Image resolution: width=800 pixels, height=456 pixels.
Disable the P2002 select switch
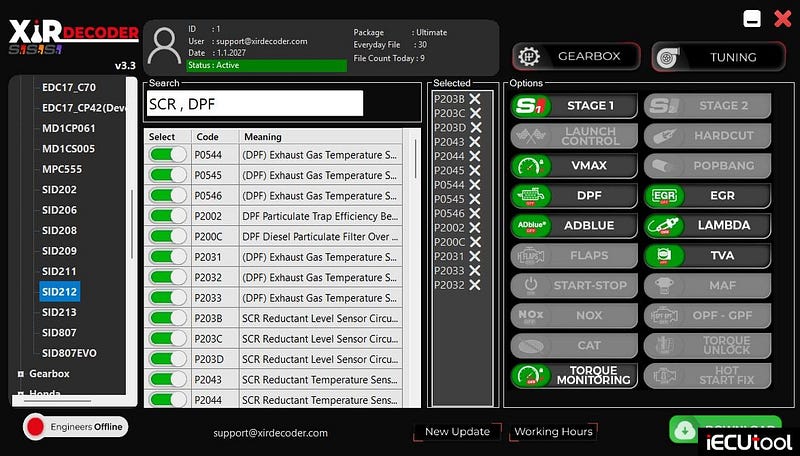click(167, 216)
